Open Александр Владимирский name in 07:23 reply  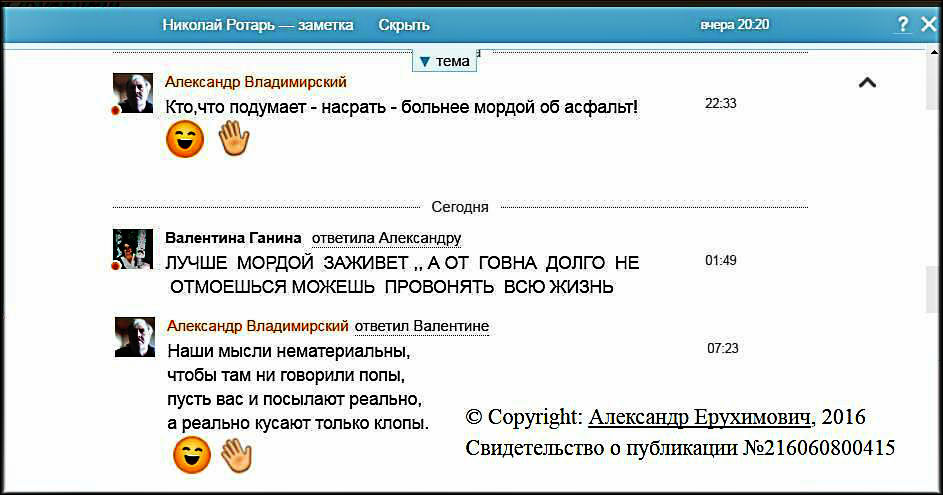point(257,326)
